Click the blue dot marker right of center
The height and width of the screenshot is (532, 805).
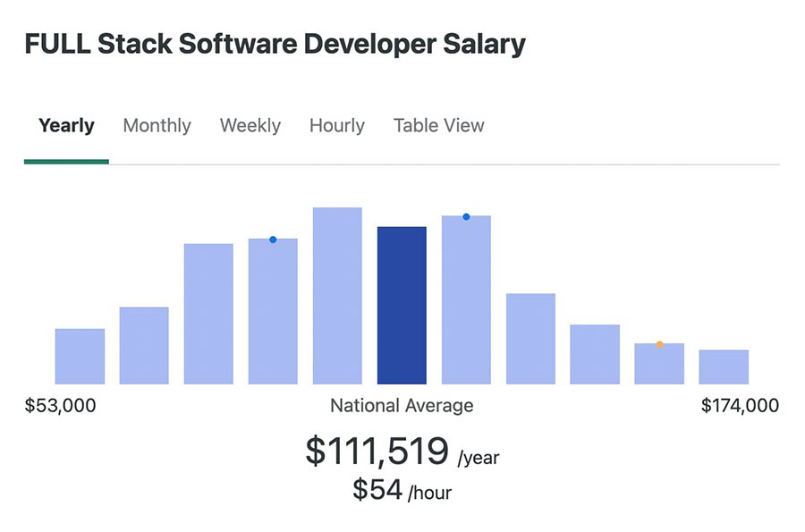coord(466,215)
